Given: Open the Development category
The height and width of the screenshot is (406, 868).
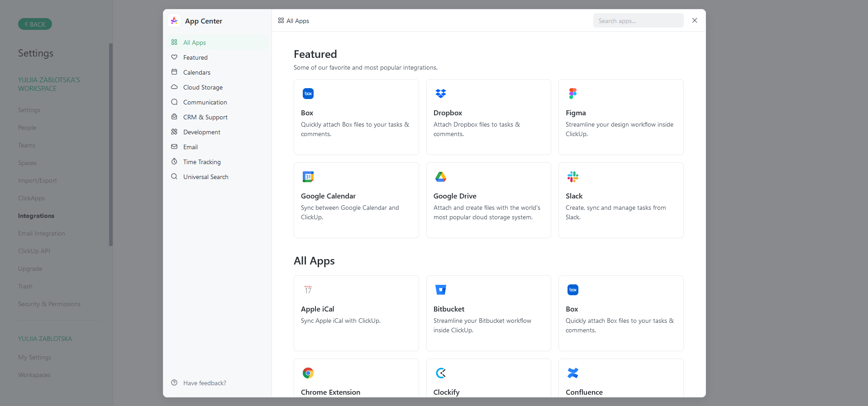Looking at the screenshot, I should 217,132.
